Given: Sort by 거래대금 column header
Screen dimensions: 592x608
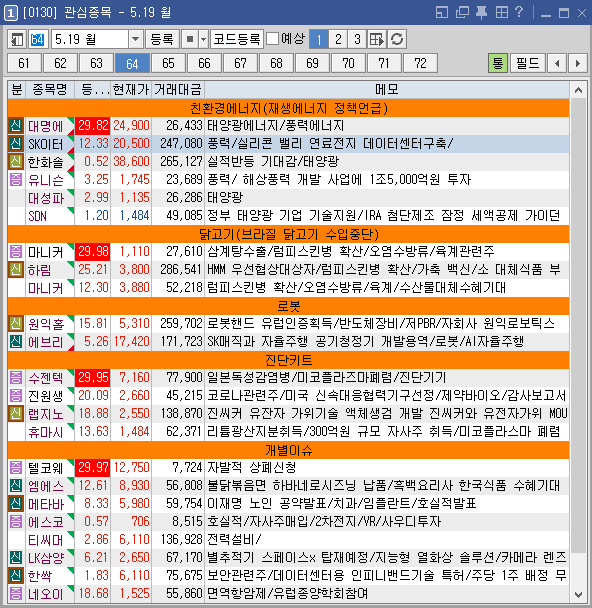Looking at the screenshot, I should click(178, 90).
